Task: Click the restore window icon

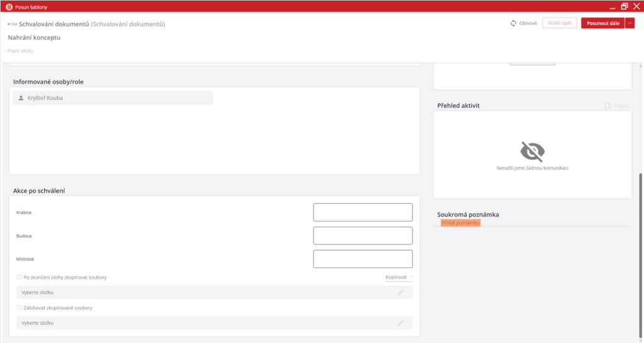Action: 624,6
